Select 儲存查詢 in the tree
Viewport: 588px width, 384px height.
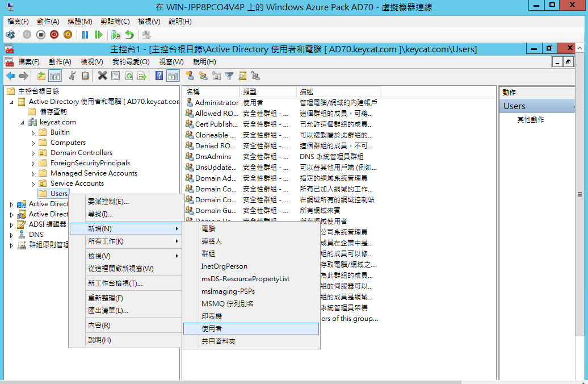pos(53,112)
